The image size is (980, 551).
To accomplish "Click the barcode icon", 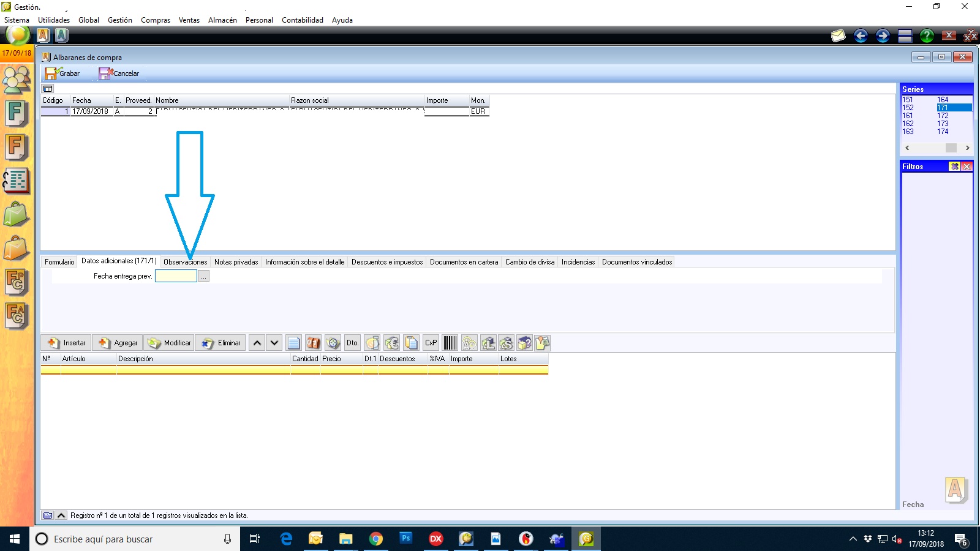I will coord(450,343).
